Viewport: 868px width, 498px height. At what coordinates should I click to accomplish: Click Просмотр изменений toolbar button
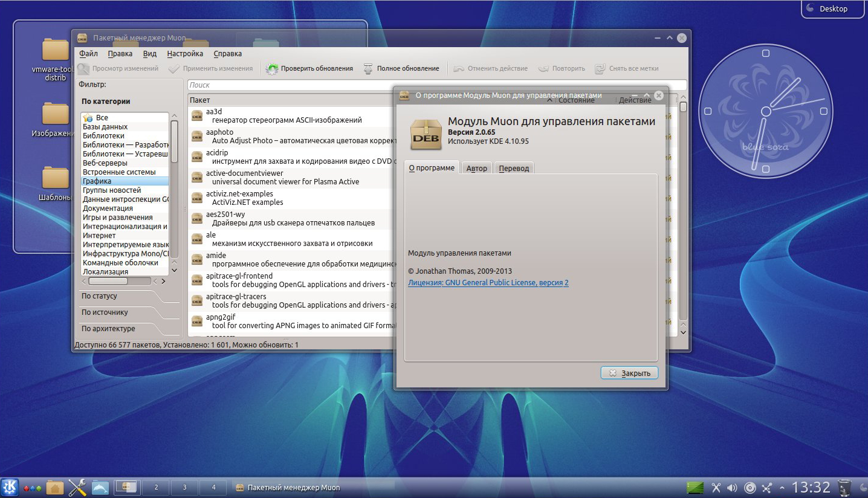118,69
